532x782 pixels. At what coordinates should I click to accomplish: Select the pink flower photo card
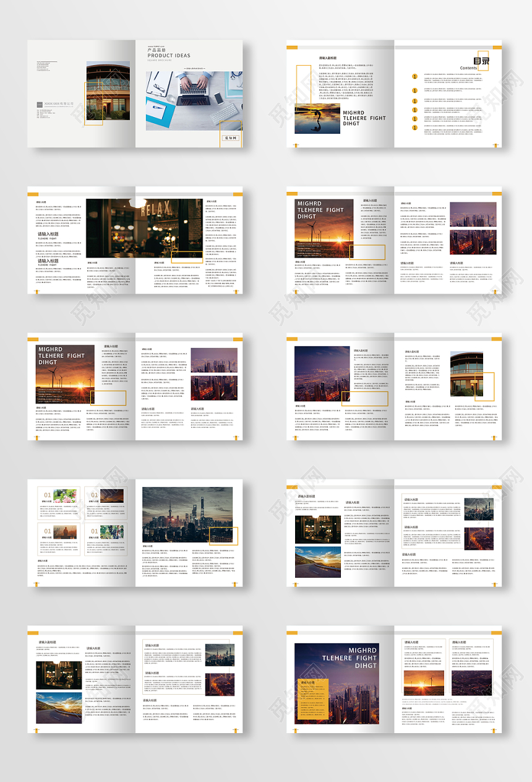[x=64, y=495]
